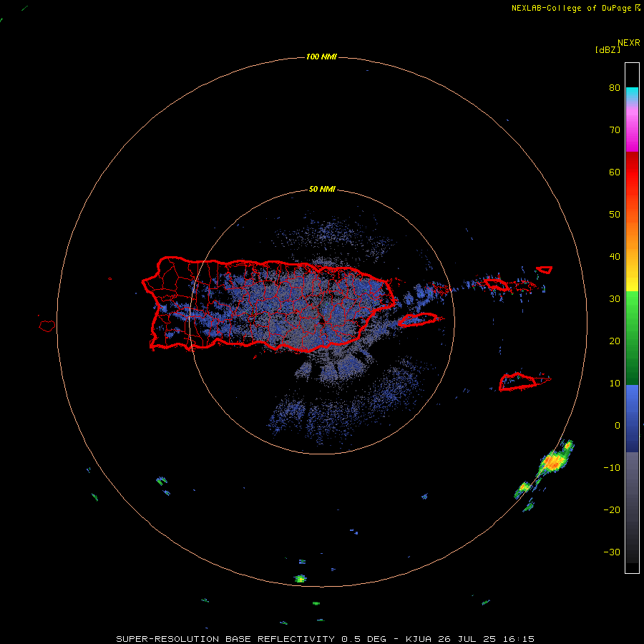Screen dimensions: 644x644
Task: Pick the blue band of the color scale
Action: (x=632, y=419)
